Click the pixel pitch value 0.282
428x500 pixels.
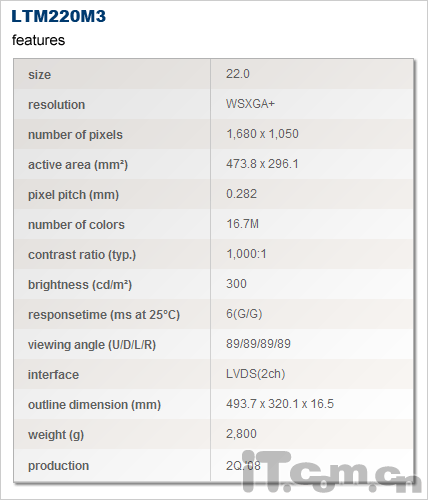[x=241, y=194]
